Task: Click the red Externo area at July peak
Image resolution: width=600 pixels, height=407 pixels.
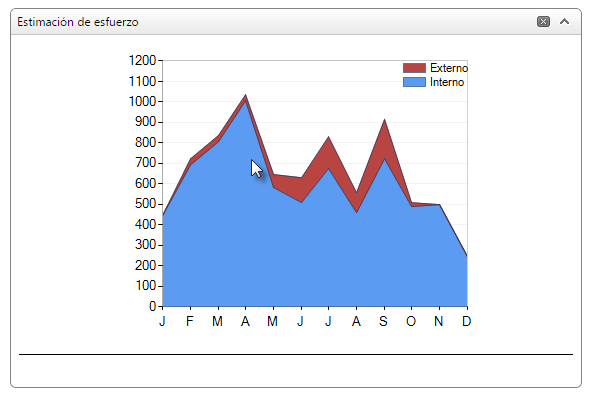Action: click(x=329, y=152)
